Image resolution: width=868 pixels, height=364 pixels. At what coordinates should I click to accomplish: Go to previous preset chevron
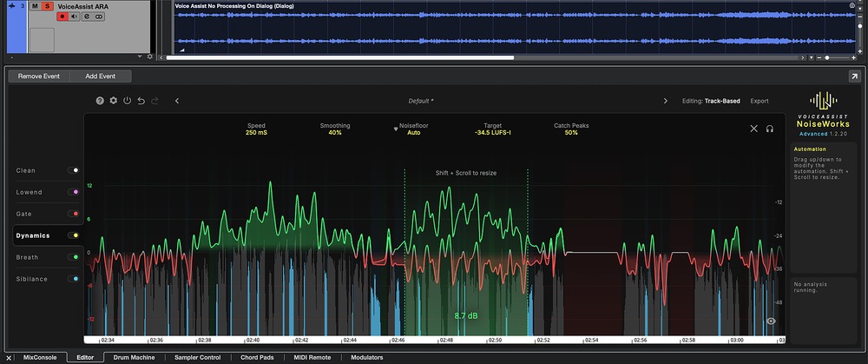(176, 101)
